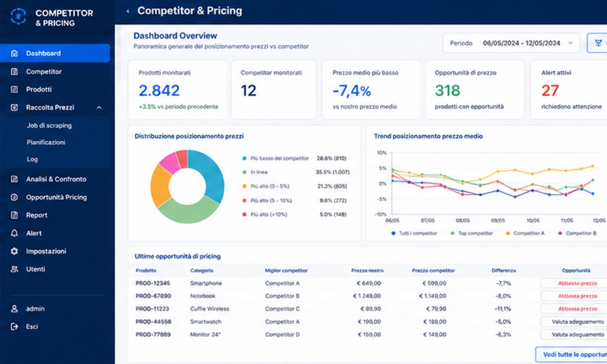This screenshot has height=364, width=607.
Task: Click the Impostazioni gear icon
Action: (x=14, y=251)
